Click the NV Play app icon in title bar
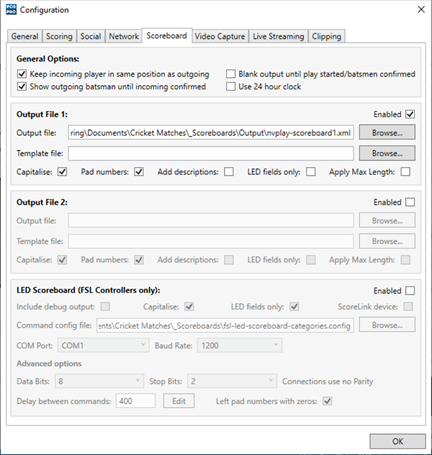This screenshot has width=432, height=455. tap(11, 9)
